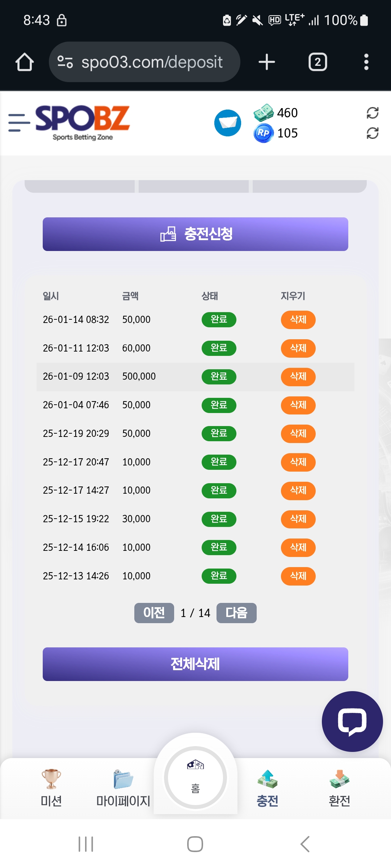Open the live chat bubble
The height and width of the screenshot is (868, 391).
(352, 722)
